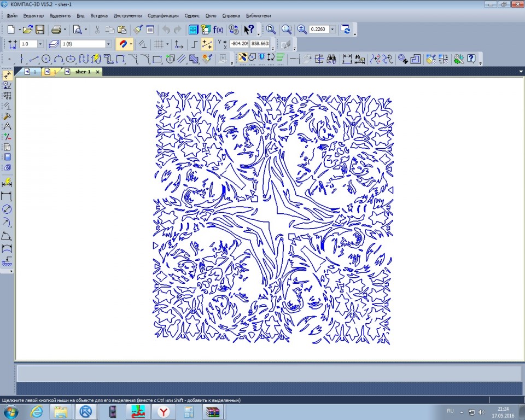
Task: Save the document with the floppy disk icon
Action: click(40, 30)
